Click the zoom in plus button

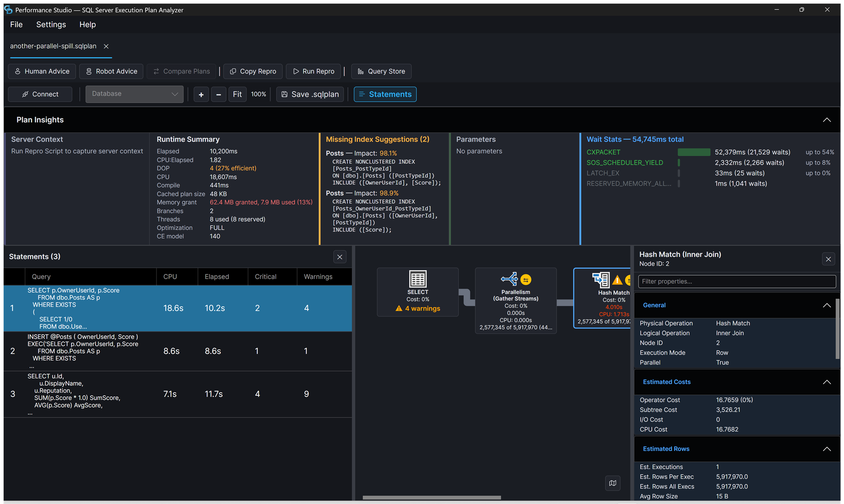coord(201,94)
